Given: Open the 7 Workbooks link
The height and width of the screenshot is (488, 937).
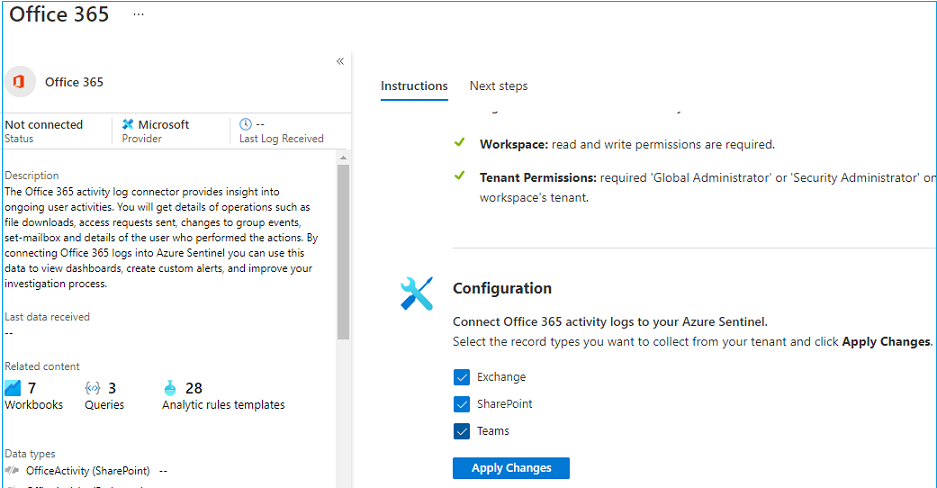Looking at the screenshot, I should click(x=33, y=396).
